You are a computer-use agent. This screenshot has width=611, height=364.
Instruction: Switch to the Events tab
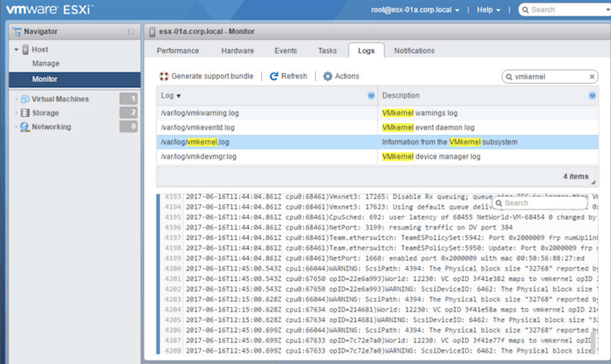(x=285, y=51)
